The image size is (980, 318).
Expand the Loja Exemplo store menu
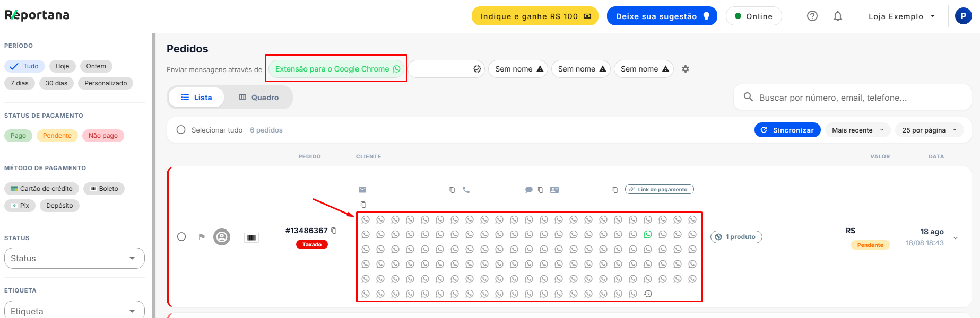[901, 16]
